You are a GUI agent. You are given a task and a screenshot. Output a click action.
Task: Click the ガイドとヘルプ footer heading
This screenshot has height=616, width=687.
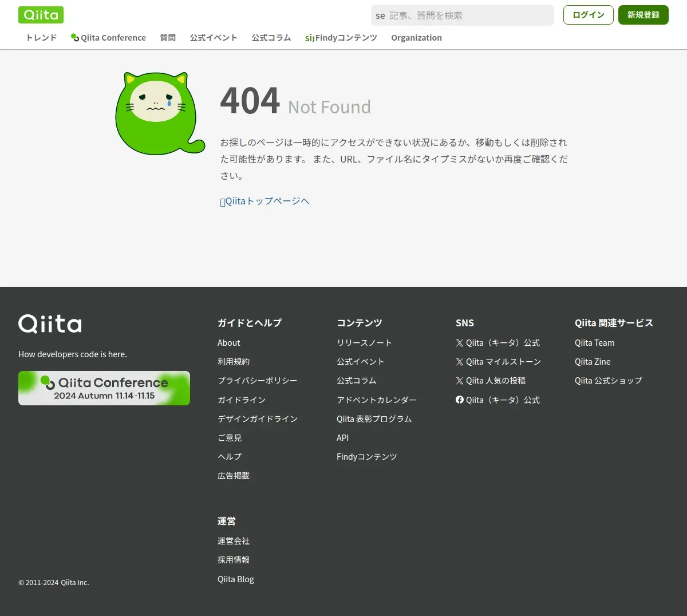[250, 323]
